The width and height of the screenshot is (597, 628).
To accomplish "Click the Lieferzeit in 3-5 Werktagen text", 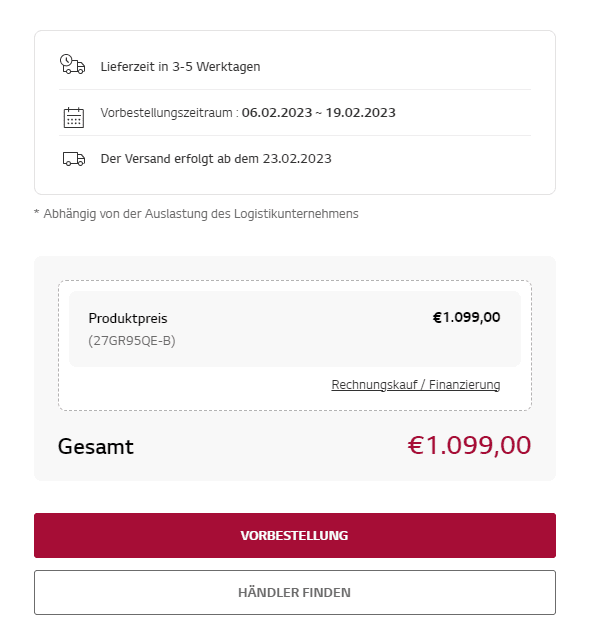I will [180, 66].
